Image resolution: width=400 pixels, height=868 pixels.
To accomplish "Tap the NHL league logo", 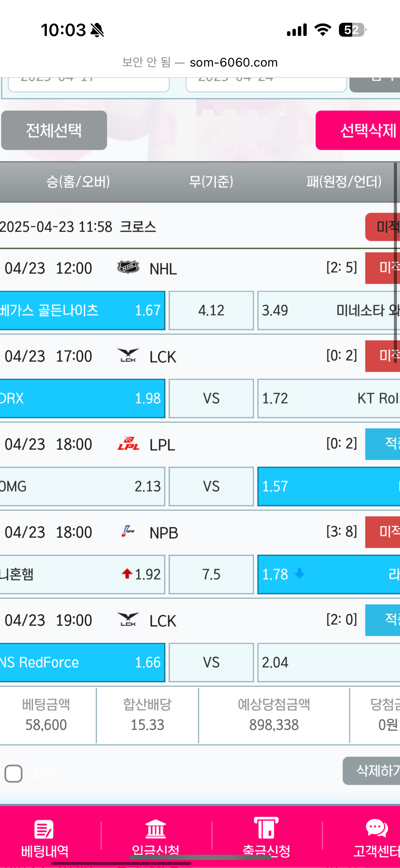I will [x=128, y=268].
